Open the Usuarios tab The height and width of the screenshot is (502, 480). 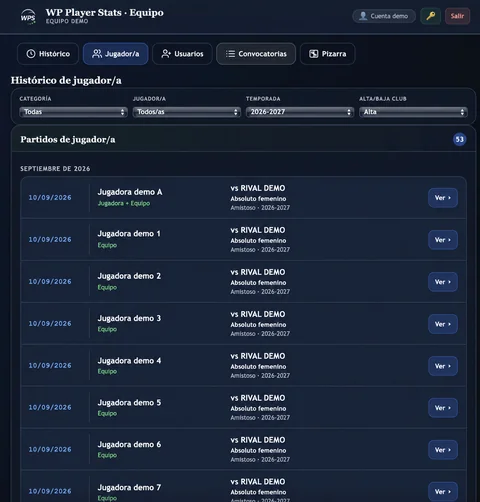(182, 54)
